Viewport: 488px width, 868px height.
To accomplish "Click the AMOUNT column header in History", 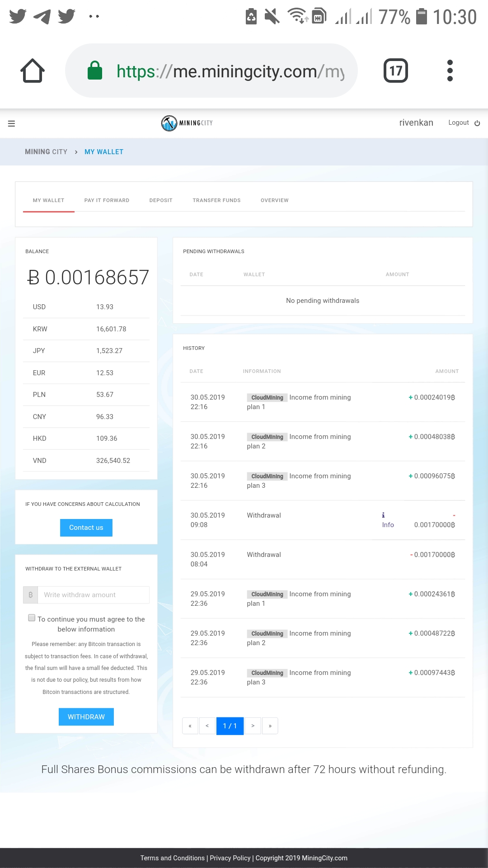I will point(447,371).
